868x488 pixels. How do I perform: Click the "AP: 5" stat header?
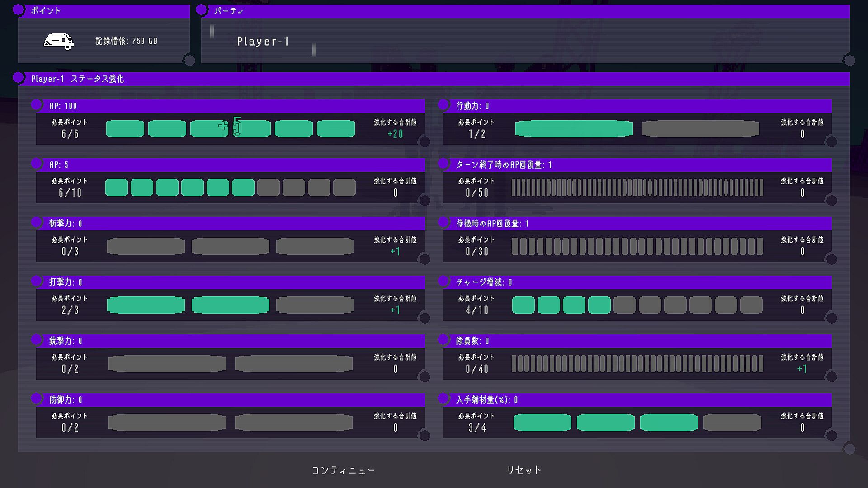(231, 165)
